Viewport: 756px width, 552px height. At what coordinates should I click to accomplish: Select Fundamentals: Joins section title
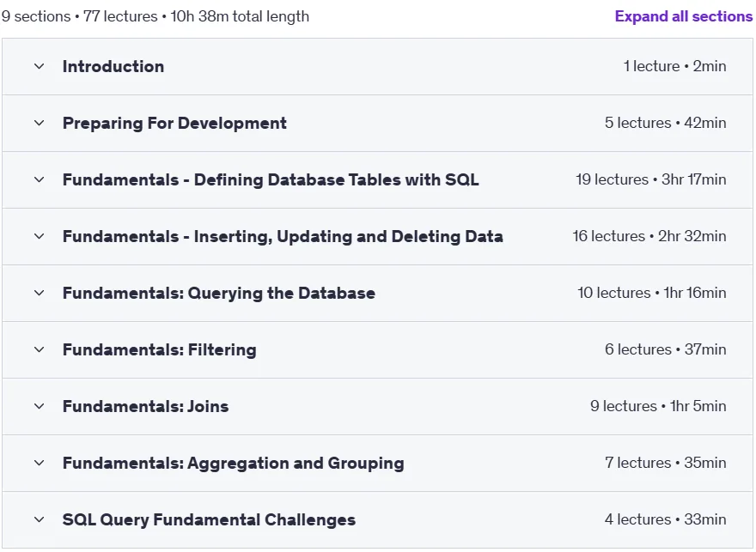point(145,407)
